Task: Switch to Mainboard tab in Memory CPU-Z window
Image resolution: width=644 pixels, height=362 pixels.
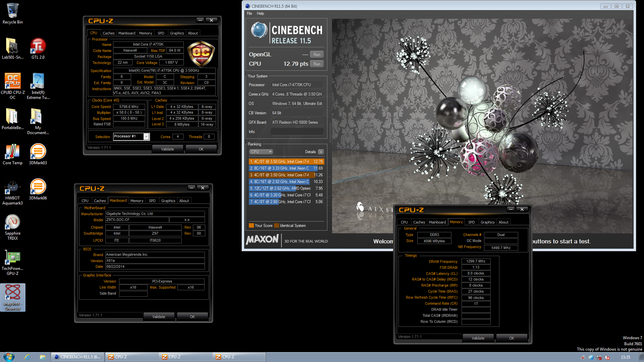Action: [437, 222]
